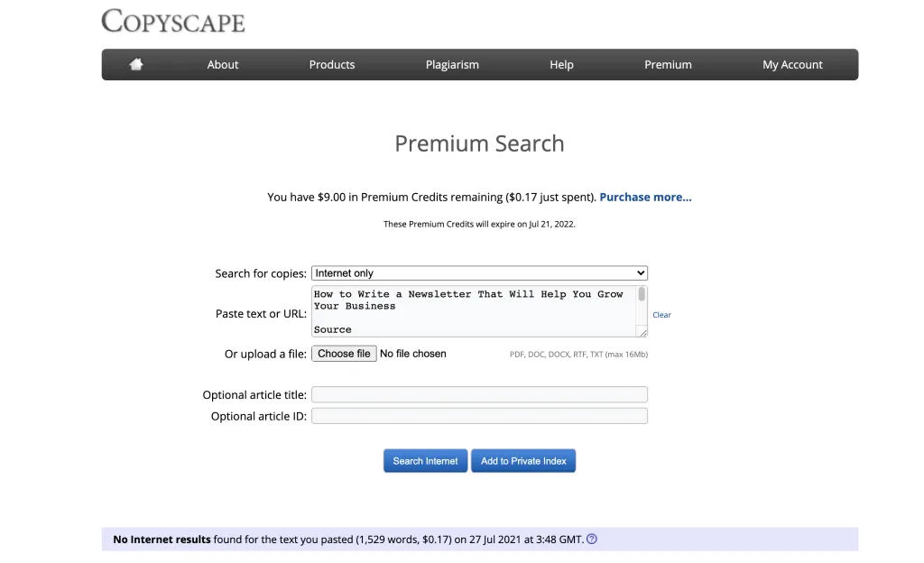Open the Plagiarism menu item

(452, 65)
